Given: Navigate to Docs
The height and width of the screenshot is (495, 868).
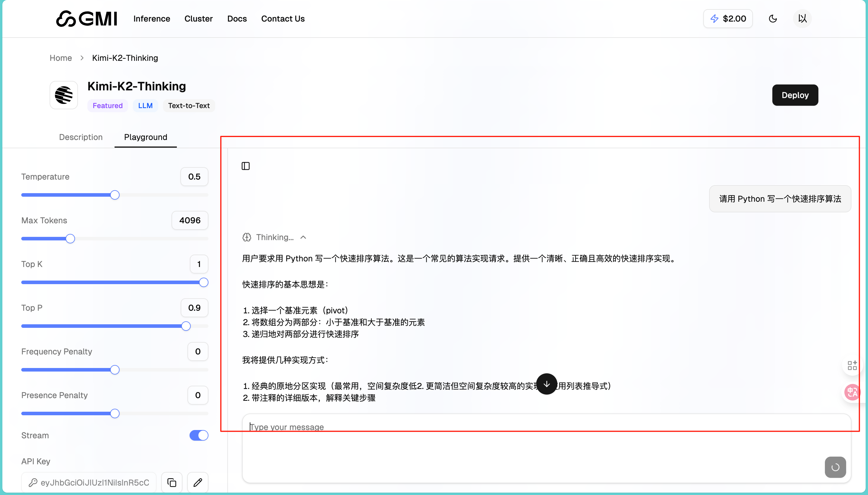Looking at the screenshot, I should pos(236,19).
